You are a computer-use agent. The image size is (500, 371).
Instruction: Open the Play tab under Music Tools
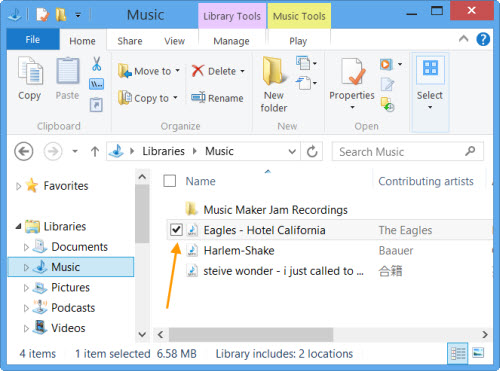pos(298,41)
